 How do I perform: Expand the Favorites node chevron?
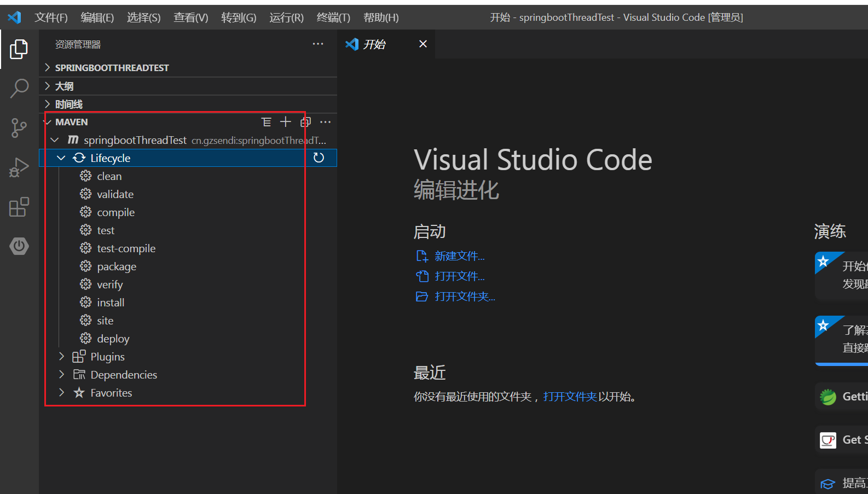coord(61,393)
